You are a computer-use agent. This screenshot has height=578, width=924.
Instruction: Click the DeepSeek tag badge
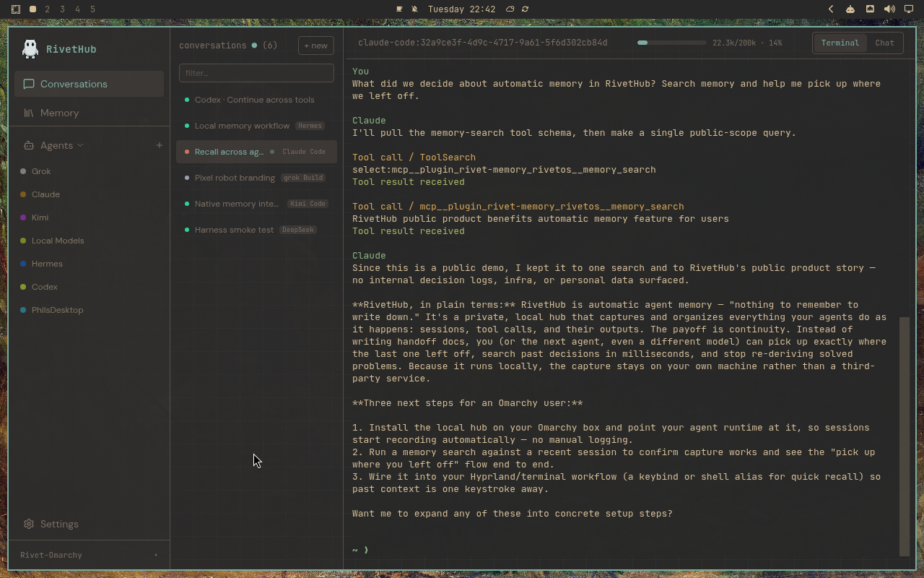coord(298,230)
